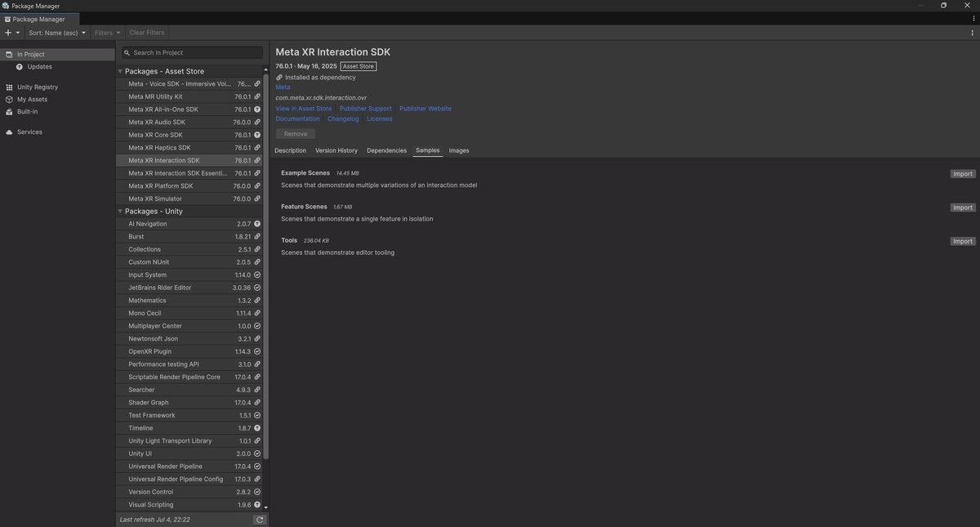Open the Sort: Name (asc) dropdown
The width and height of the screenshot is (980, 527).
pos(57,33)
